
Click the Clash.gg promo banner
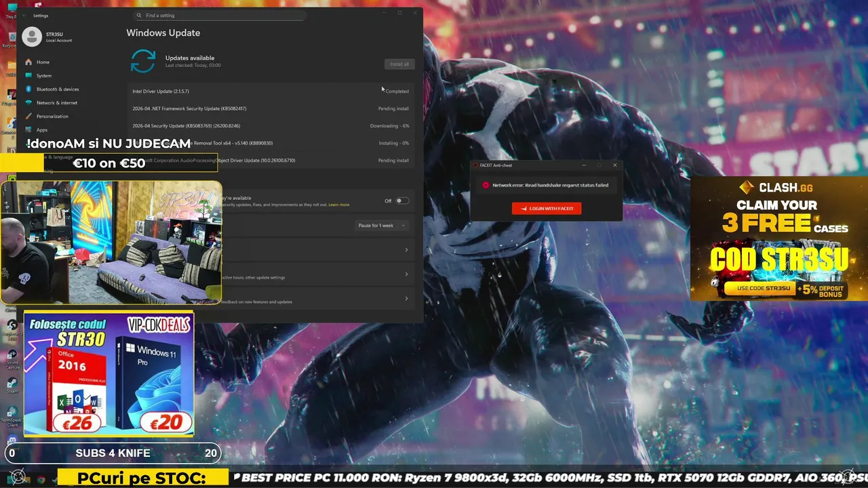click(x=779, y=238)
